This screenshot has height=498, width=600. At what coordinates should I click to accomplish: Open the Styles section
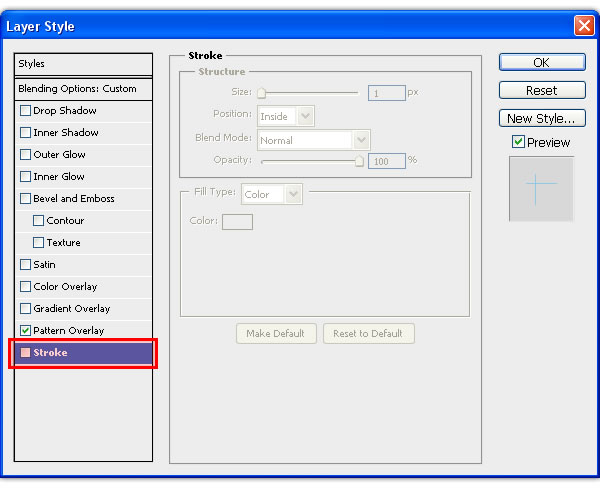pyautogui.click(x=83, y=64)
